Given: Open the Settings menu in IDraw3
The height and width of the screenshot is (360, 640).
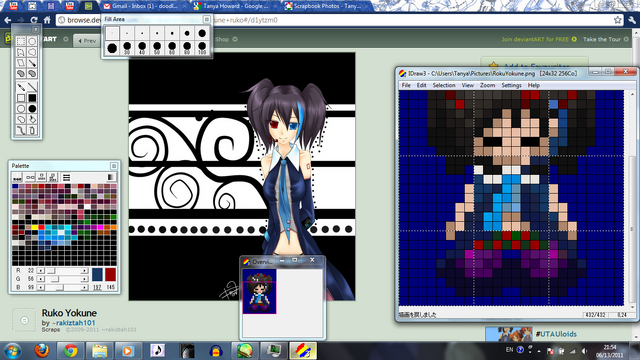Looking at the screenshot, I should coord(511,85).
